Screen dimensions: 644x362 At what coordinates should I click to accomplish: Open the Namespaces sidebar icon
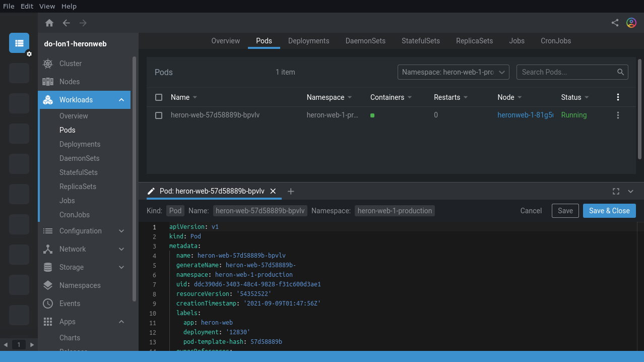(47, 285)
